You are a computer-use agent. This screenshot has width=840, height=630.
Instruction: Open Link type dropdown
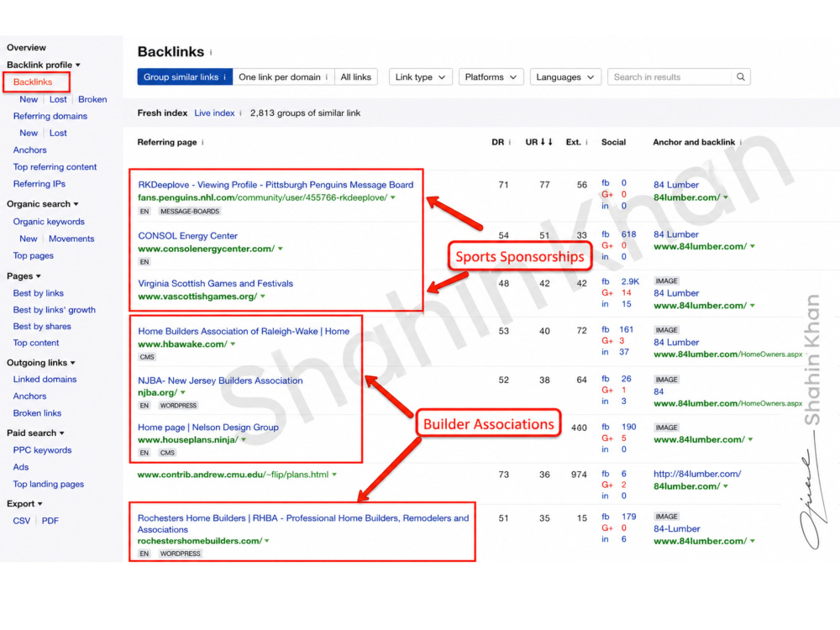click(x=421, y=76)
